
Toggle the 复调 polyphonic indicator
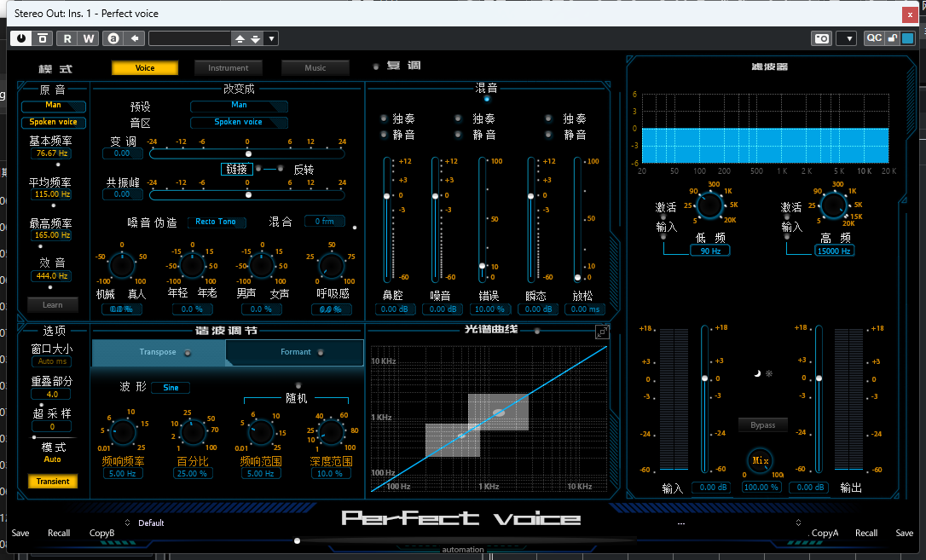coord(375,66)
